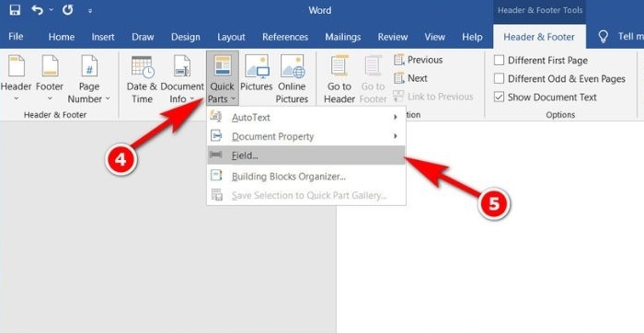This screenshot has height=333, width=644.
Task: Enable Different First Page checkbox
Action: [499, 61]
